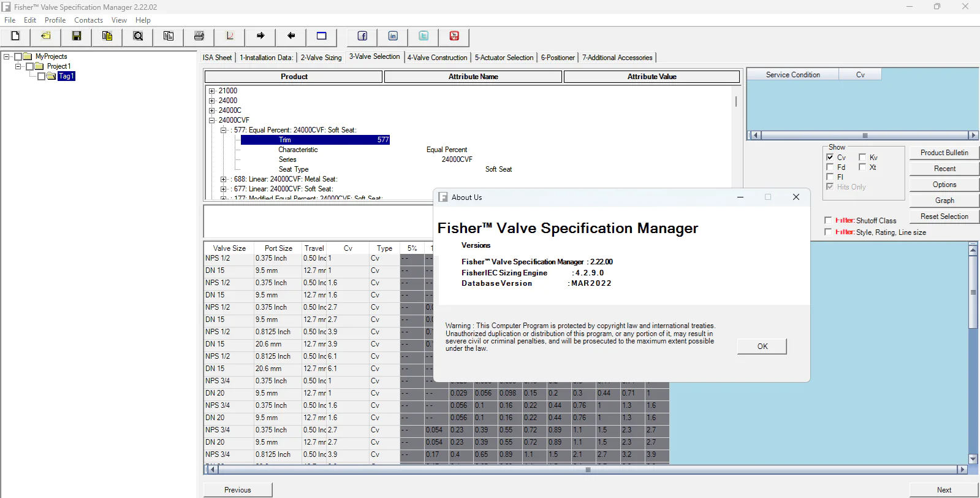This screenshot has width=980, height=498.
Task: Click the right arrow toolbar icon
Action: point(260,36)
